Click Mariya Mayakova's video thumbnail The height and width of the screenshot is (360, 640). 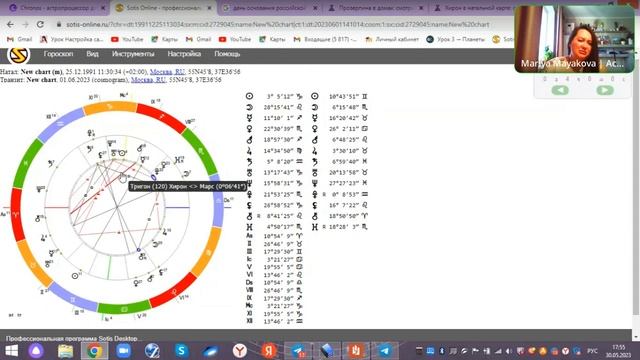(x=575, y=40)
